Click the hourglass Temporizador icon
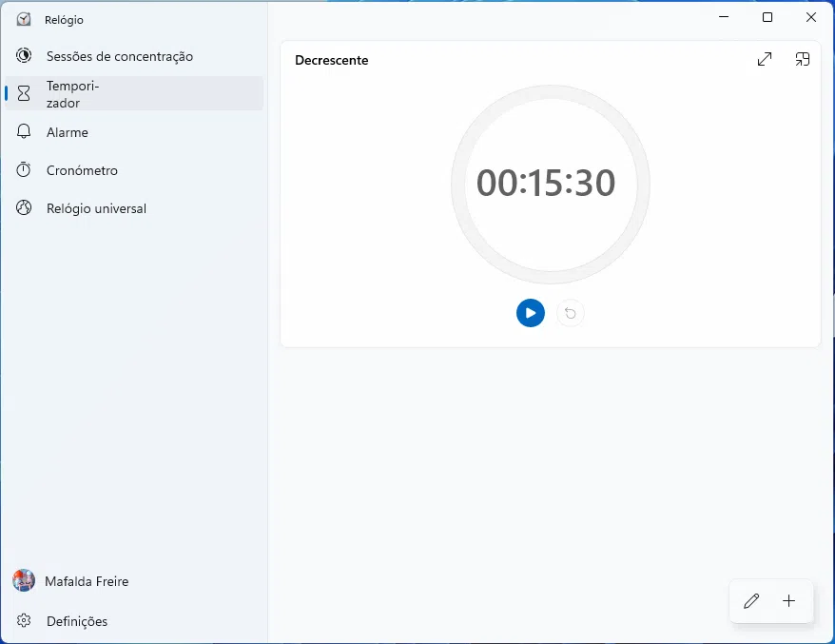Screen dimensions: 835x644 pos(24,94)
